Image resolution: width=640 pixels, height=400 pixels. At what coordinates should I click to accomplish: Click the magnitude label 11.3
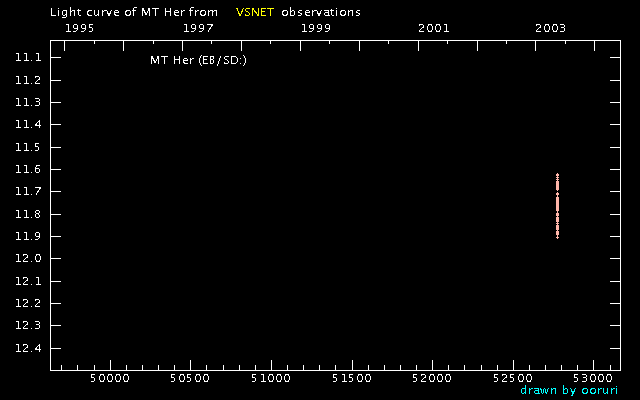point(29,102)
